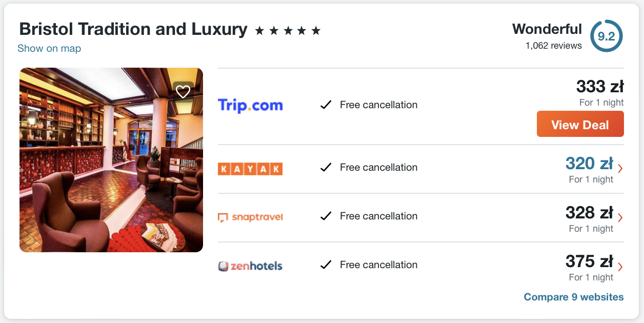Screen dimensions: 644x323
Task: Click the five-star rating icons
Action: pyautogui.click(x=288, y=31)
